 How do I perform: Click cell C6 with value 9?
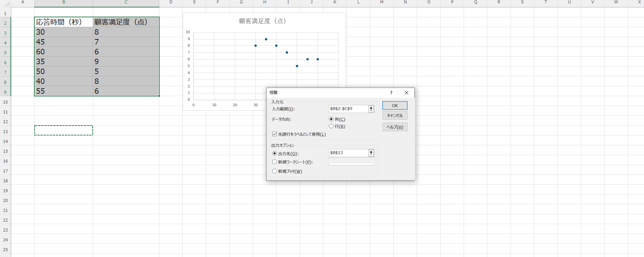pyautogui.click(x=126, y=61)
